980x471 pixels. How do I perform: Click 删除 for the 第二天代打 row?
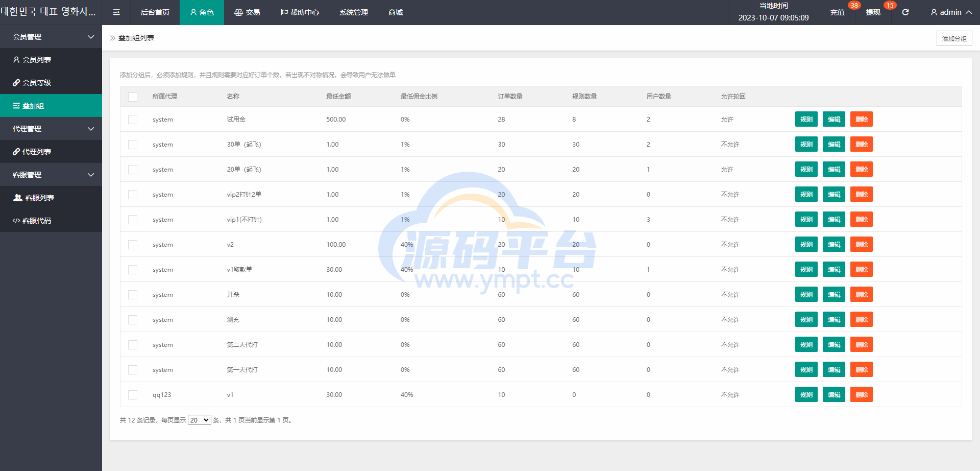[x=862, y=344]
